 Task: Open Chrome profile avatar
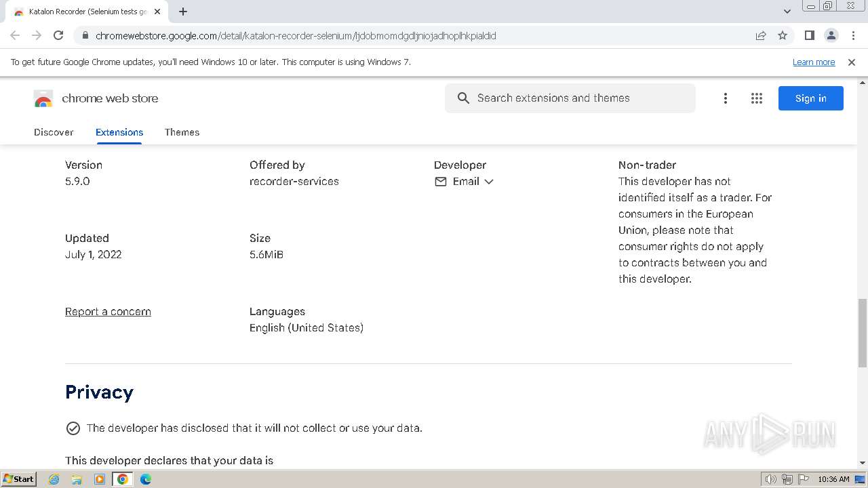pyautogui.click(x=831, y=35)
